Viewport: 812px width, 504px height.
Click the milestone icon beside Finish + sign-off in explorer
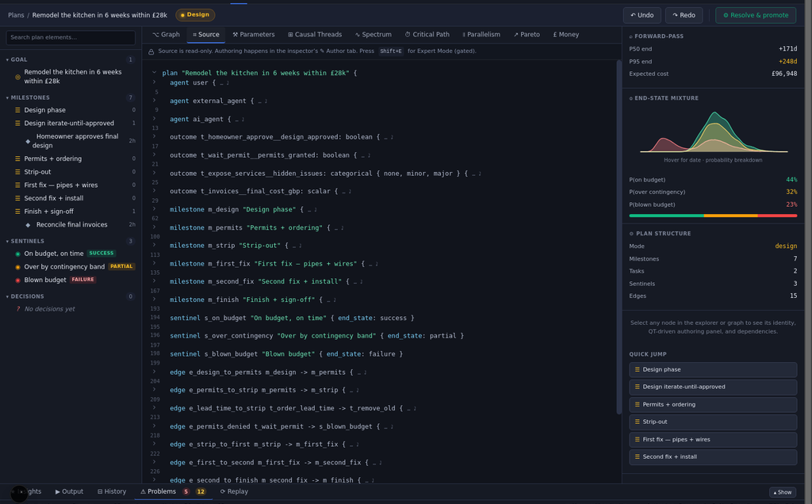click(x=17, y=212)
